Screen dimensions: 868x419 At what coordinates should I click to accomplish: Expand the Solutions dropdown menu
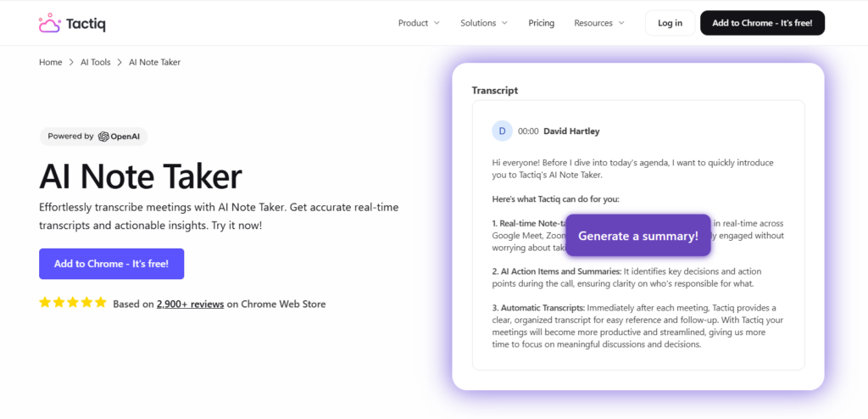pos(484,23)
